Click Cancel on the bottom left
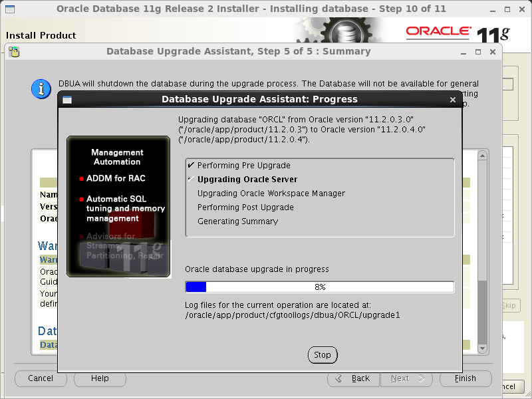 (x=40, y=378)
